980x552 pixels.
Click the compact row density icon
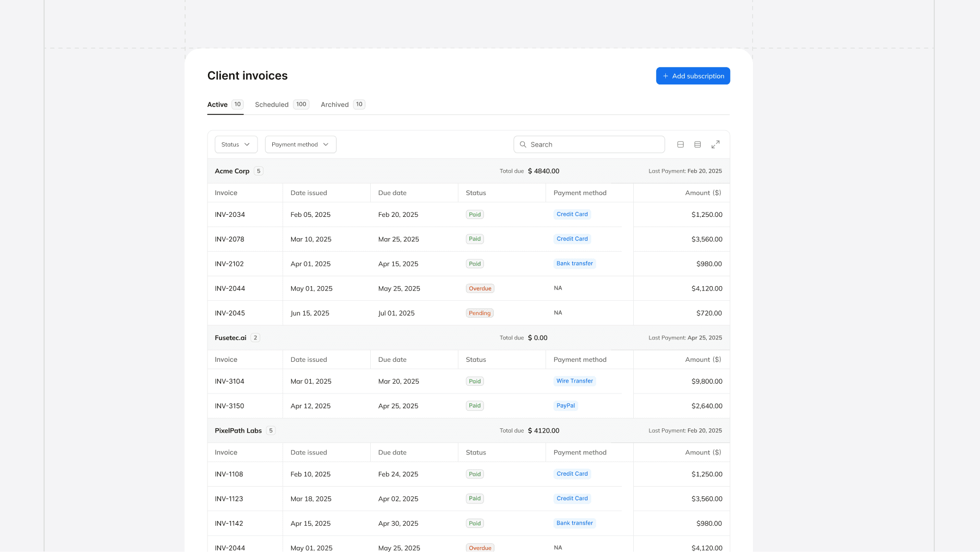tap(681, 144)
